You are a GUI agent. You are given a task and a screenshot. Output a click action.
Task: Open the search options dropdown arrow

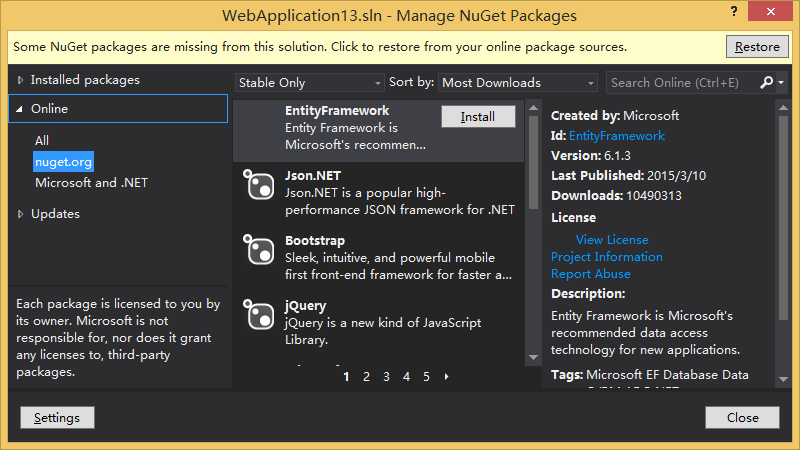tap(781, 82)
